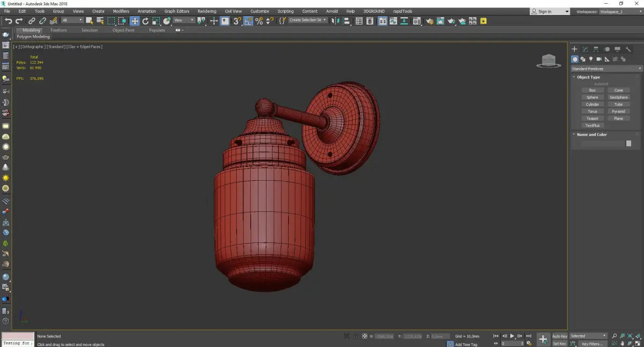Click the Mirror tool icon
The width and height of the screenshot is (644, 347).
click(335, 21)
